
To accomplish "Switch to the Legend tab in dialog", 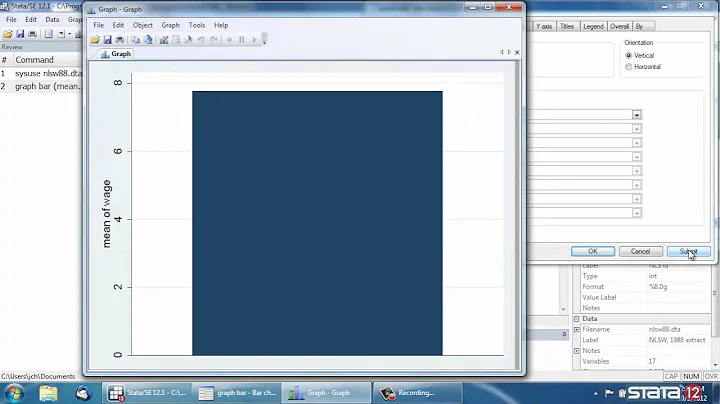I will (x=593, y=27).
